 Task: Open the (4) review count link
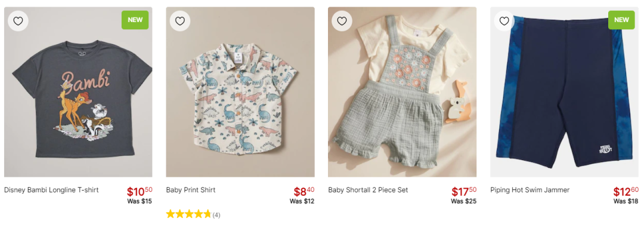[216, 215]
